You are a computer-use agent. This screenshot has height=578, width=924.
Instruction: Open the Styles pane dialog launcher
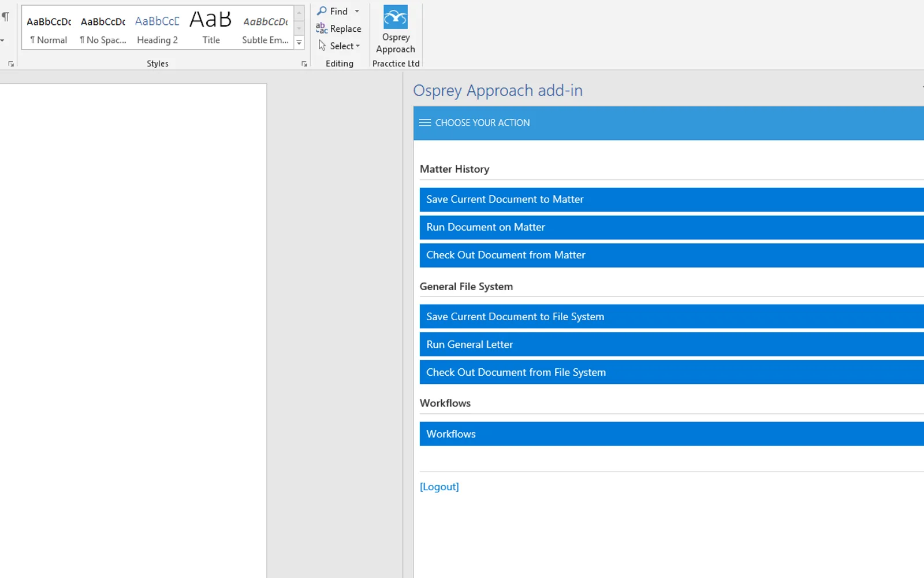(304, 64)
